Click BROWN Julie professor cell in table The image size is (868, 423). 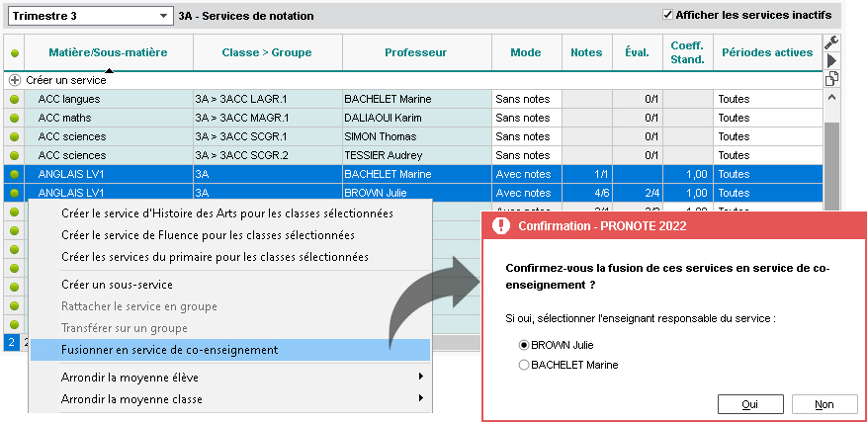click(417, 194)
